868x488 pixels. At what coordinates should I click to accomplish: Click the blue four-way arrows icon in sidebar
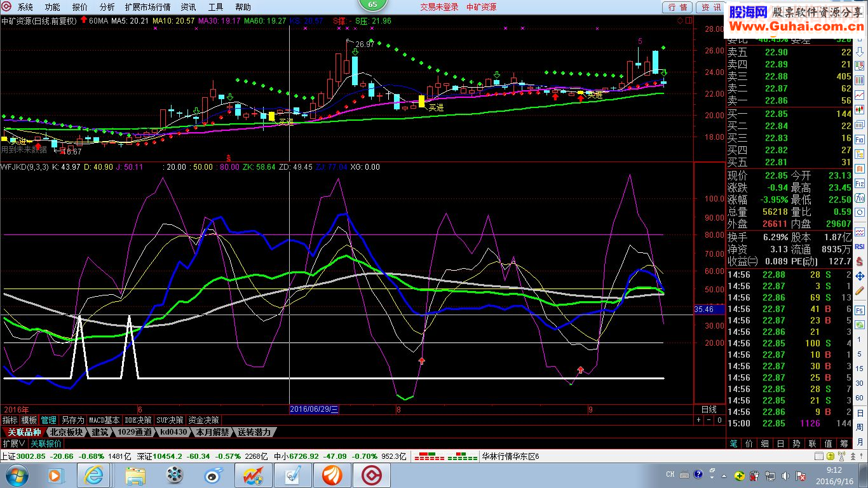tap(860, 276)
